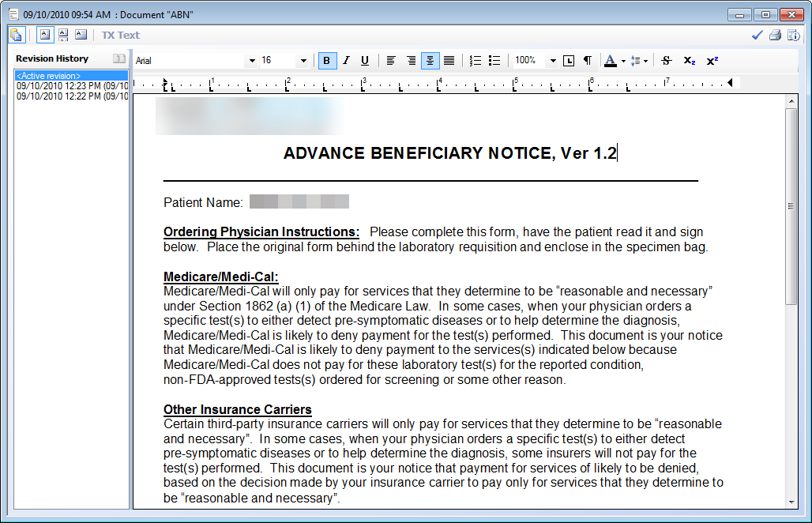Click the ADVANCE BENEFICIARY NOTICE title
This screenshot has width=812, height=523.
point(450,153)
